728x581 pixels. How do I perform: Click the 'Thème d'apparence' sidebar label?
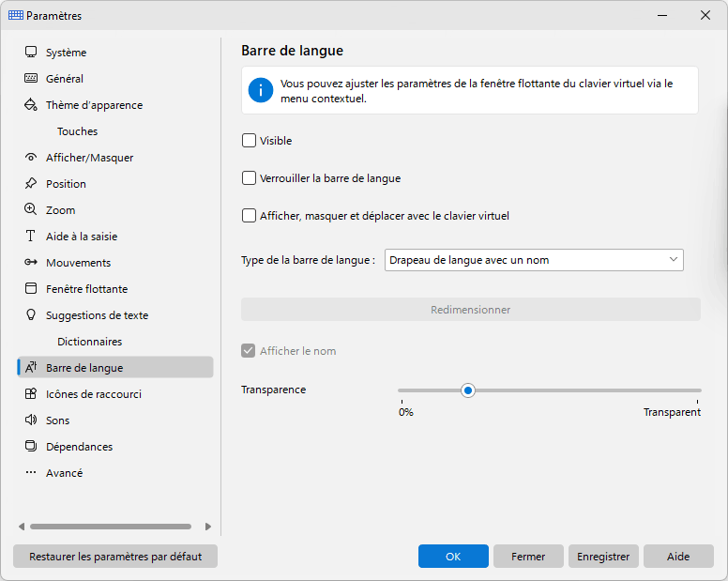point(94,105)
